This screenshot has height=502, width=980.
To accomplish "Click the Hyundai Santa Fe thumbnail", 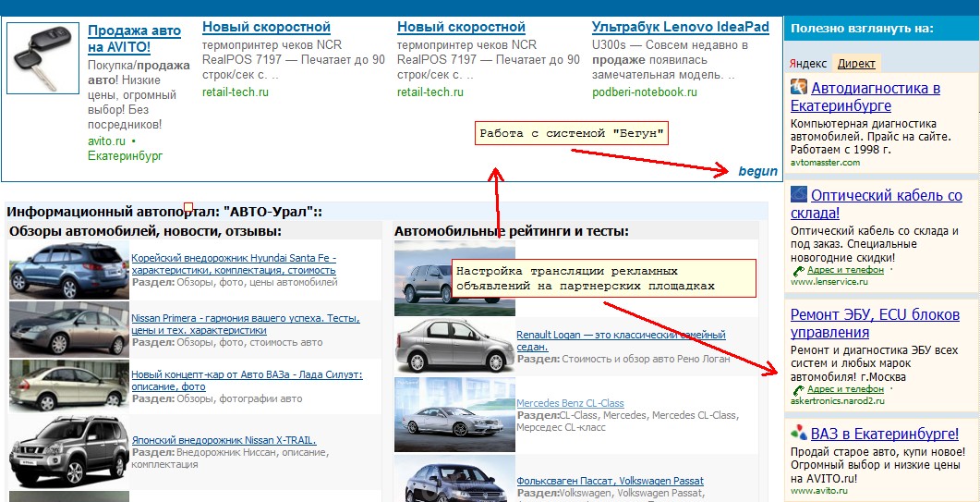I will [x=68, y=270].
